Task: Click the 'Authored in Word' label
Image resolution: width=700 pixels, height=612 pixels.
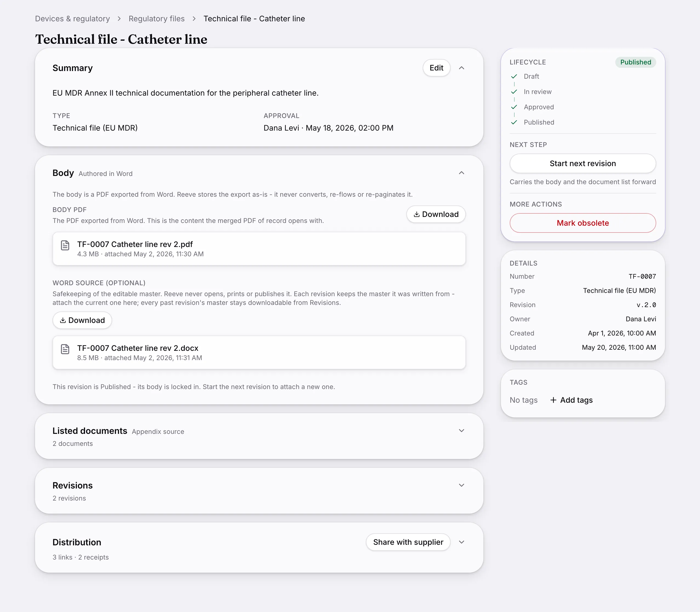Action: click(x=106, y=174)
